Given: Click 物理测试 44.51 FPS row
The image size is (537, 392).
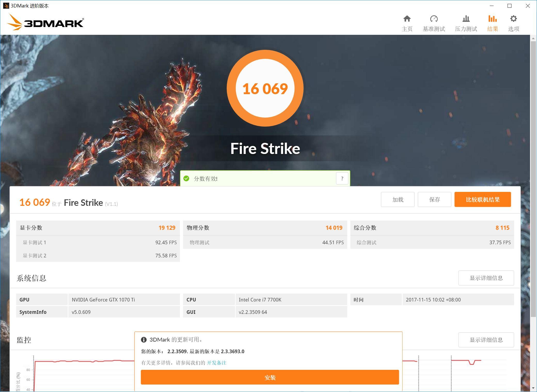Looking at the screenshot, I should point(265,242).
